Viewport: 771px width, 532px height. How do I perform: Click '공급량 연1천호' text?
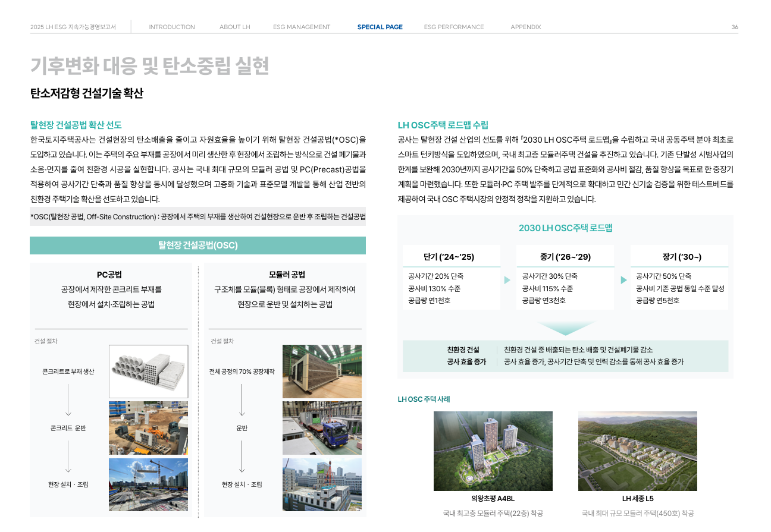coord(430,301)
